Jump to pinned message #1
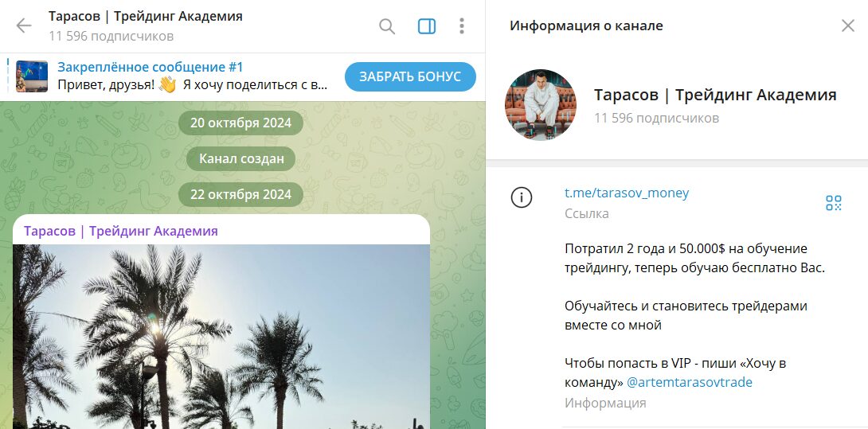Viewport: 868px width, 429px height. (191, 76)
